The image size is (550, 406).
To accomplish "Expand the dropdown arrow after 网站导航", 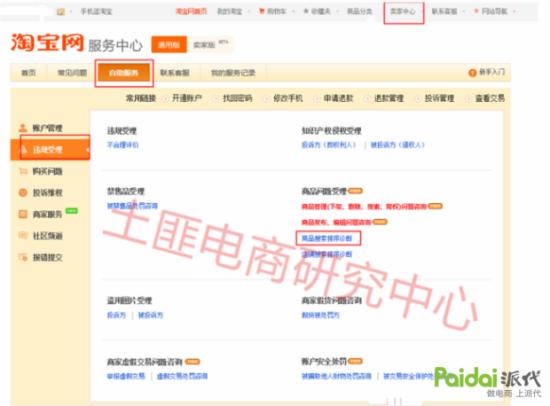I will pos(514,12).
